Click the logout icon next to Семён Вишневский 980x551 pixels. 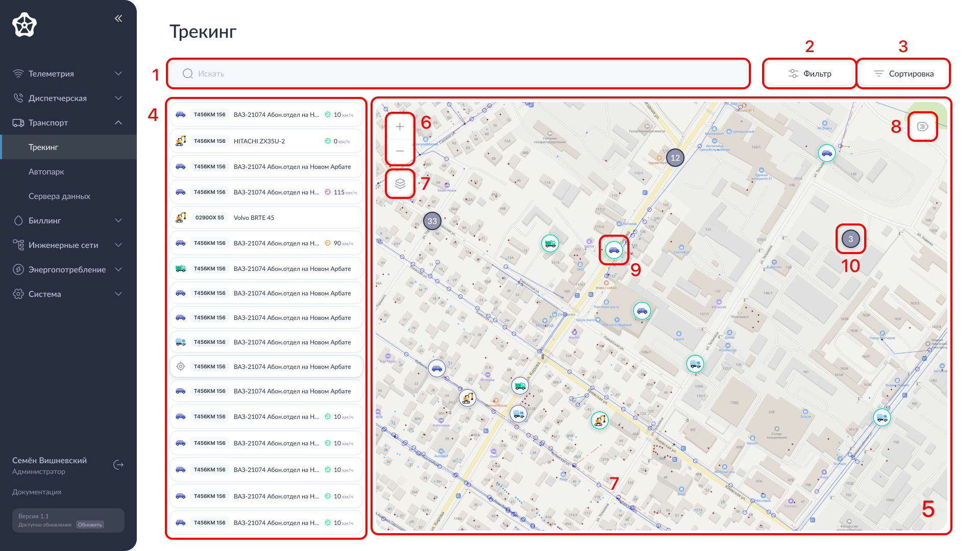pos(118,465)
